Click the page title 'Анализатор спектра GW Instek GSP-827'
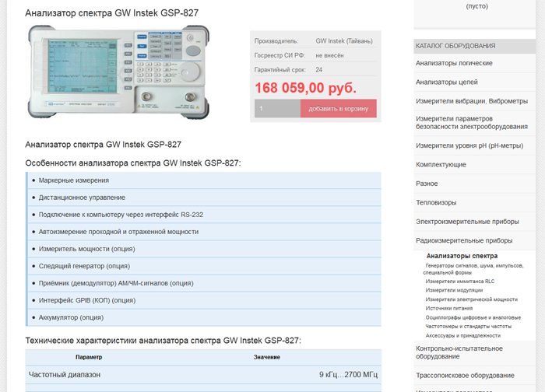This screenshot has width=545, height=392. 111,13
